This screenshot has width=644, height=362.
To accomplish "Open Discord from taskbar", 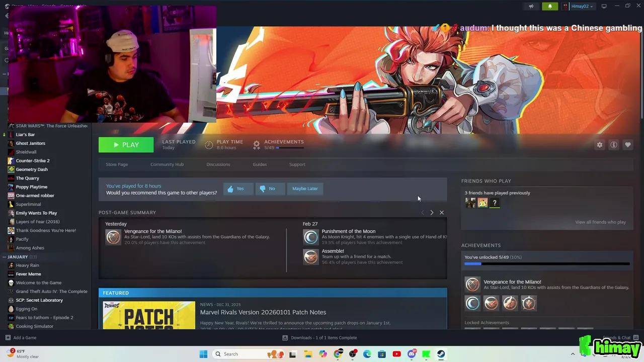I will [x=412, y=354].
